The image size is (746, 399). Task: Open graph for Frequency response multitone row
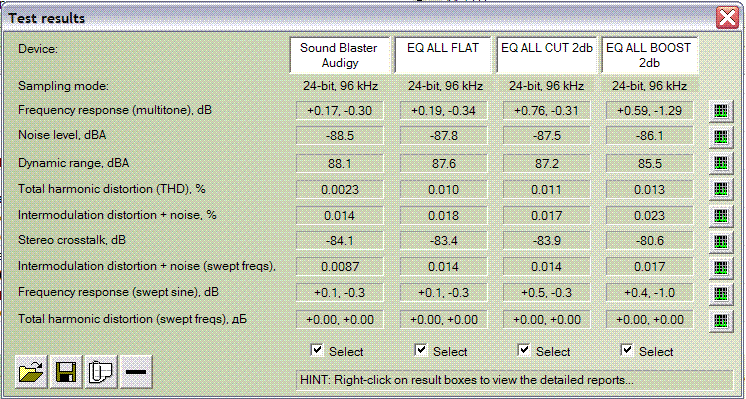721,111
